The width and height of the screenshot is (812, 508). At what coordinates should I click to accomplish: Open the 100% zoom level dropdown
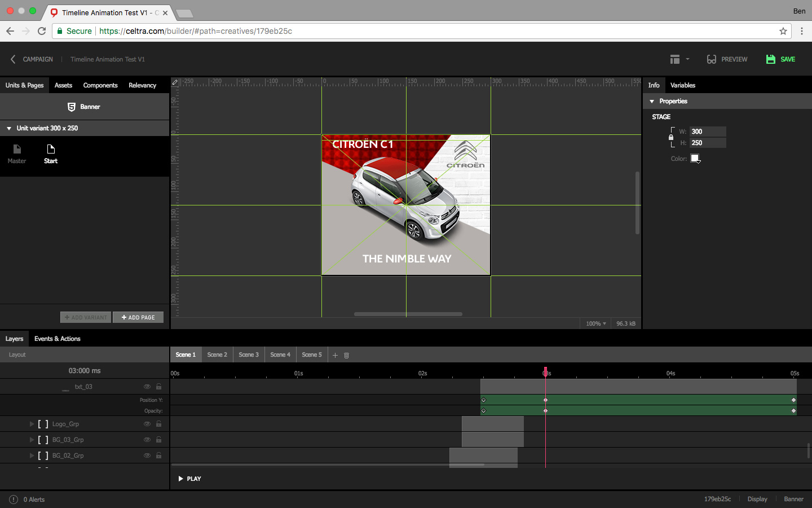coord(595,323)
